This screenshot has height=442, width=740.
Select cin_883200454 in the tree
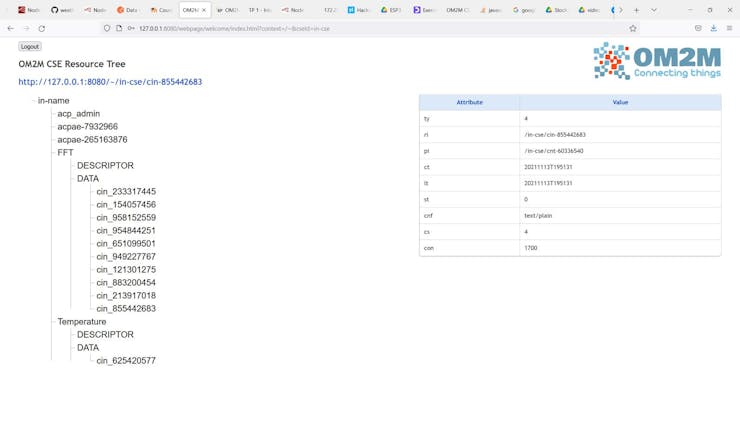coord(126,283)
